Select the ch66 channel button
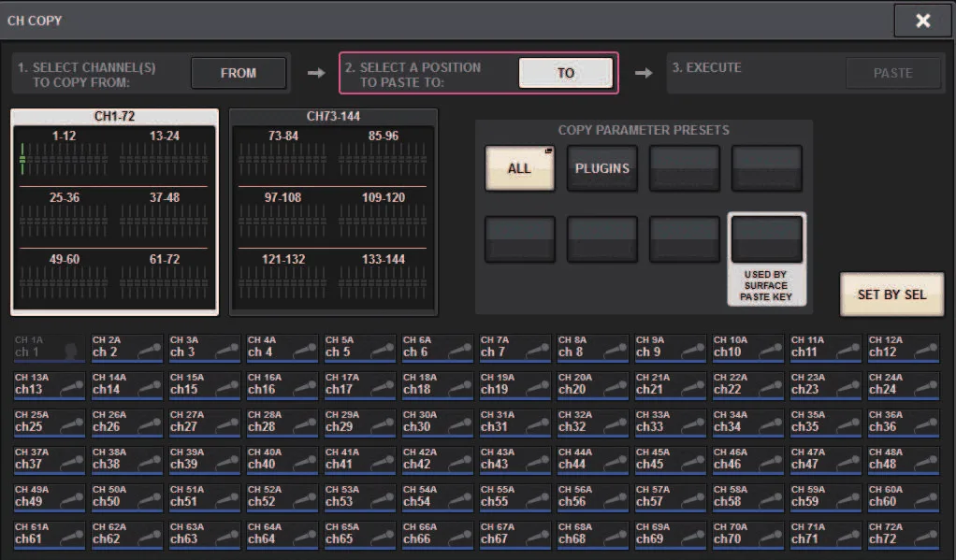The height and width of the screenshot is (560, 956). pos(437,535)
